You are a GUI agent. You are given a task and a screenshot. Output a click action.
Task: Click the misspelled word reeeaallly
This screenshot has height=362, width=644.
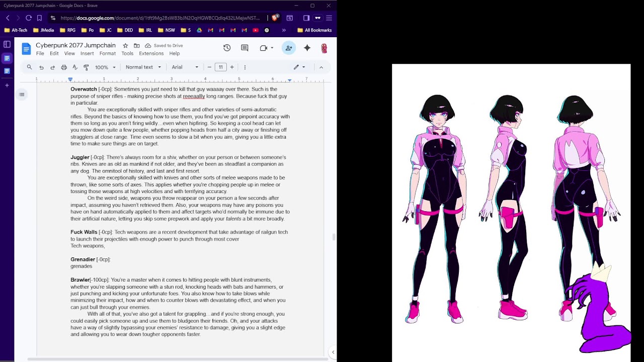tap(194, 96)
